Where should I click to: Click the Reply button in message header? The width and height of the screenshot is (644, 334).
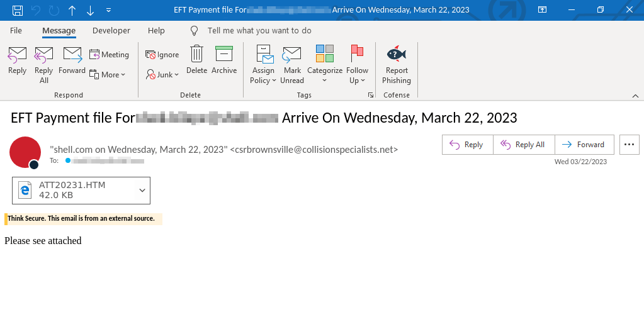coord(467,145)
